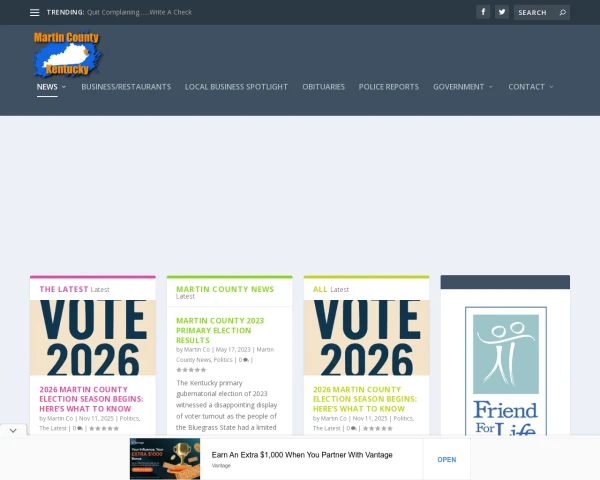Screen dimensions: 600x480
Task: Open Martin County 2023 Primary Election Results
Action: [x=220, y=330]
